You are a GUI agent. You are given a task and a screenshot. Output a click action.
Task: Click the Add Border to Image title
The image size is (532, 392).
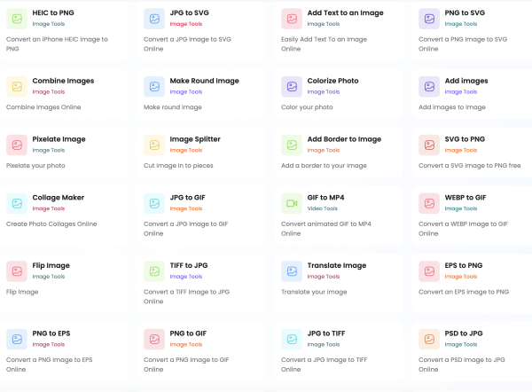point(344,139)
